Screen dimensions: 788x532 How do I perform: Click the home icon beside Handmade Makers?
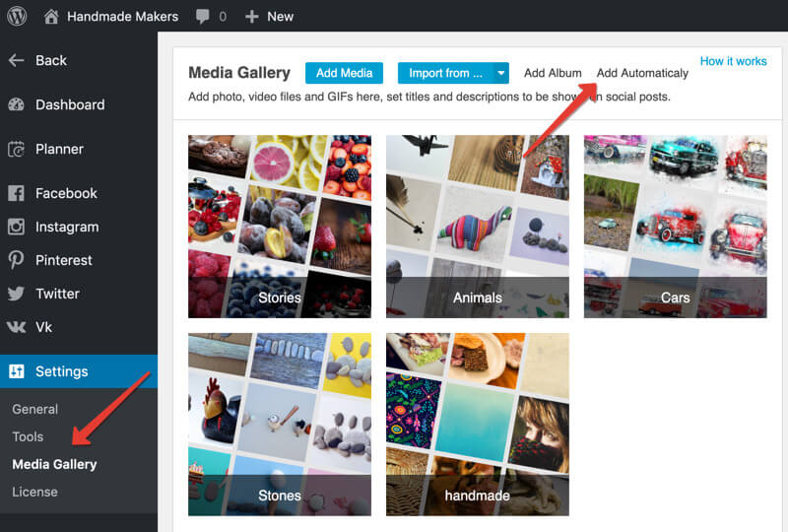pyautogui.click(x=51, y=17)
